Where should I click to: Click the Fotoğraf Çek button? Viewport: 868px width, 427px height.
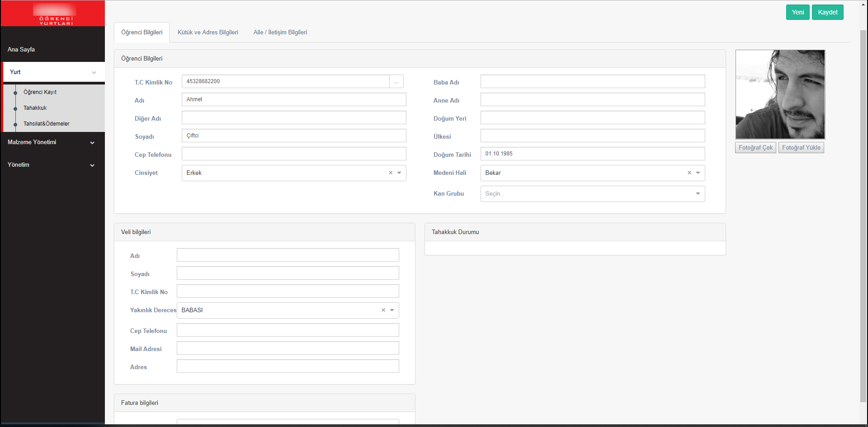point(755,148)
